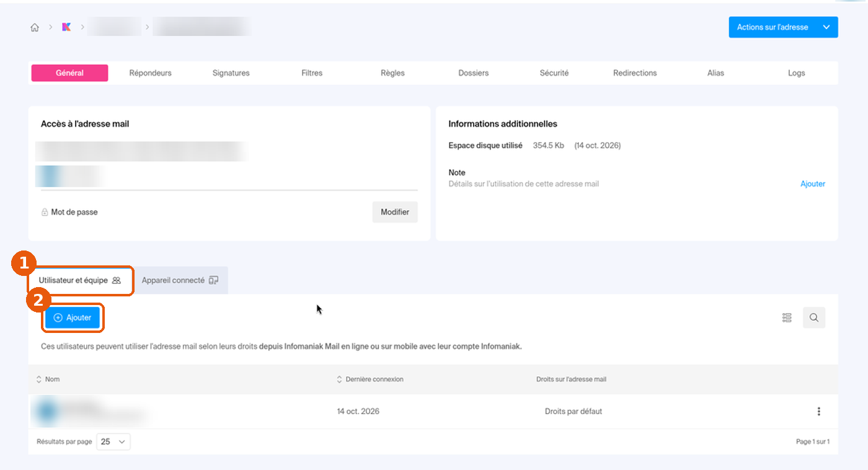This screenshot has width=868, height=470.
Task: Open the Filtres tab
Action: (312, 73)
